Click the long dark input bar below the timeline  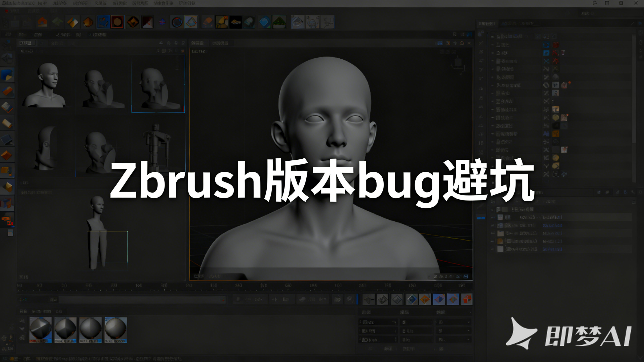142,300
